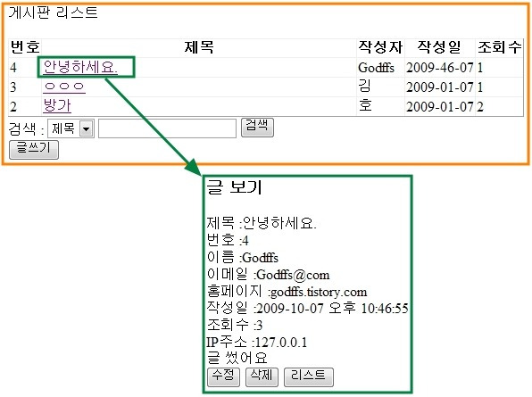Screen dimensions: 532x397
Task: Open the 안녕하세요. post link
Action: [80, 67]
